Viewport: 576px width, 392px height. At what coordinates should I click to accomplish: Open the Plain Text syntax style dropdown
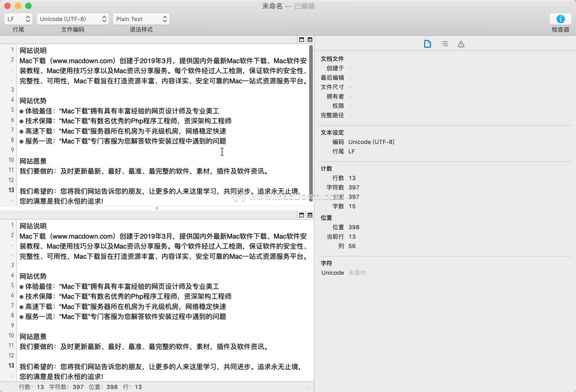[x=141, y=19]
